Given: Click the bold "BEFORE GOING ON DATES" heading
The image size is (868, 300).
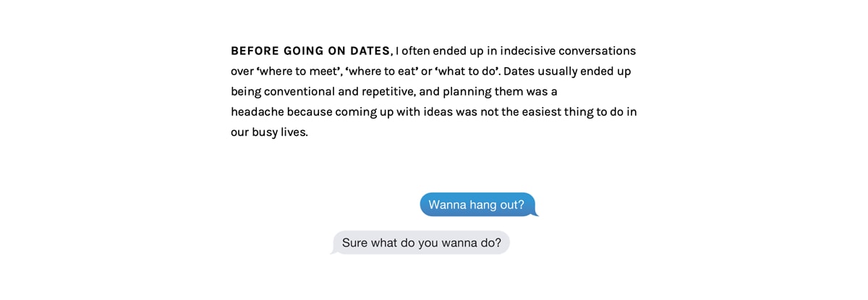Looking at the screenshot, I should [x=310, y=51].
